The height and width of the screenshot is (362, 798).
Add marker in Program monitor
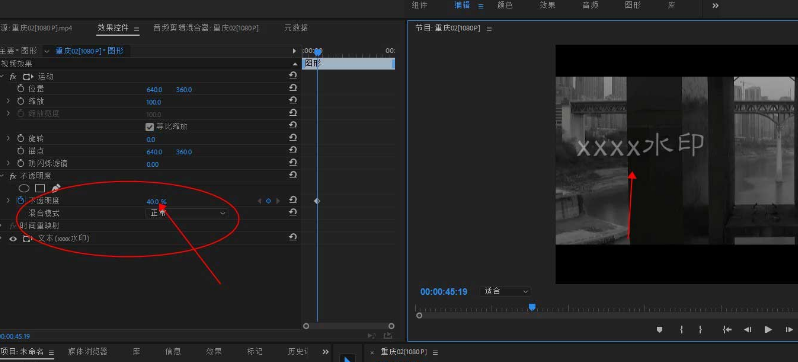660,330
